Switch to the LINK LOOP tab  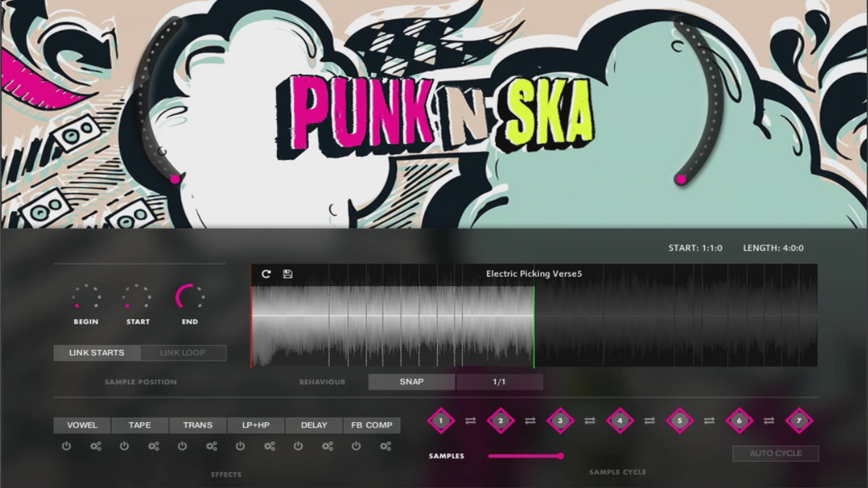coord(183,353)
